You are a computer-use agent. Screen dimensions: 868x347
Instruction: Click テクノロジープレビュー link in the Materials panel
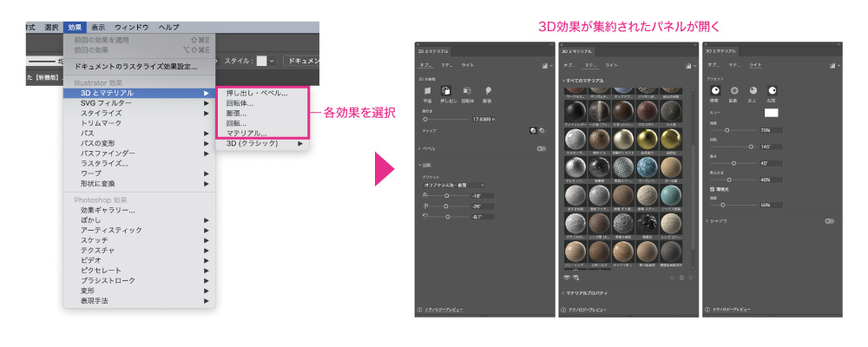click(x=587, y=310)
